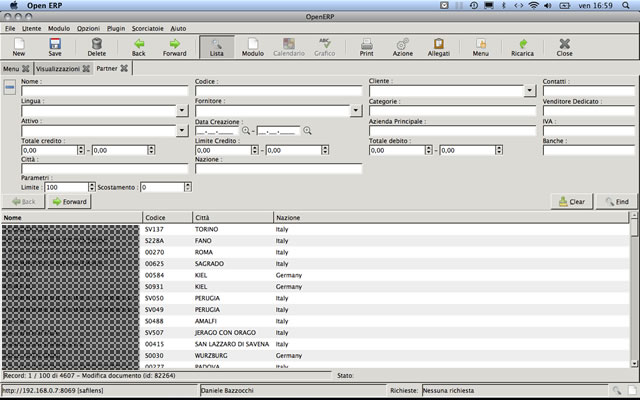
Task: Adjust the second Limite Credito stepper
Action: pyautogui.click(x=325, y=150)
